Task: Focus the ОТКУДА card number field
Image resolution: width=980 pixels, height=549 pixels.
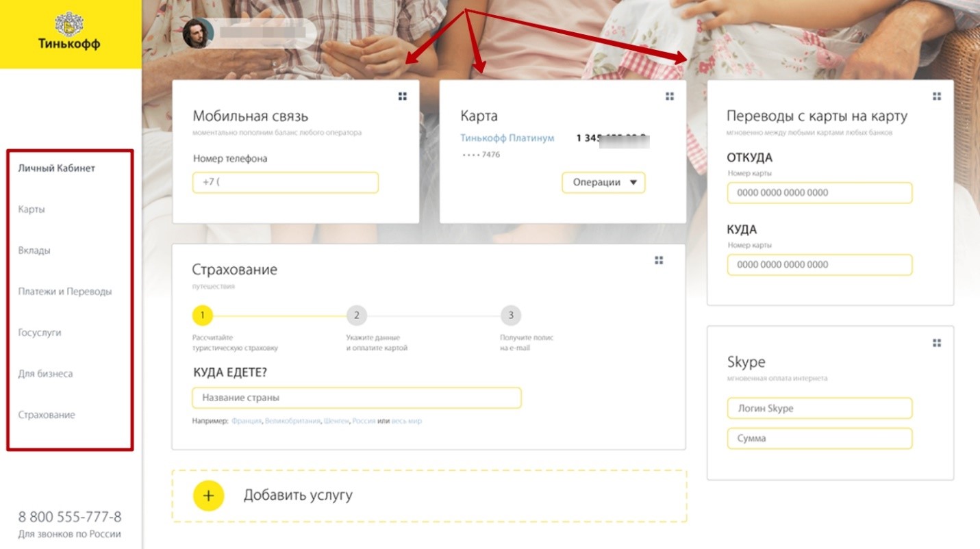Action: pyautogui.click(x=820, y=193)
